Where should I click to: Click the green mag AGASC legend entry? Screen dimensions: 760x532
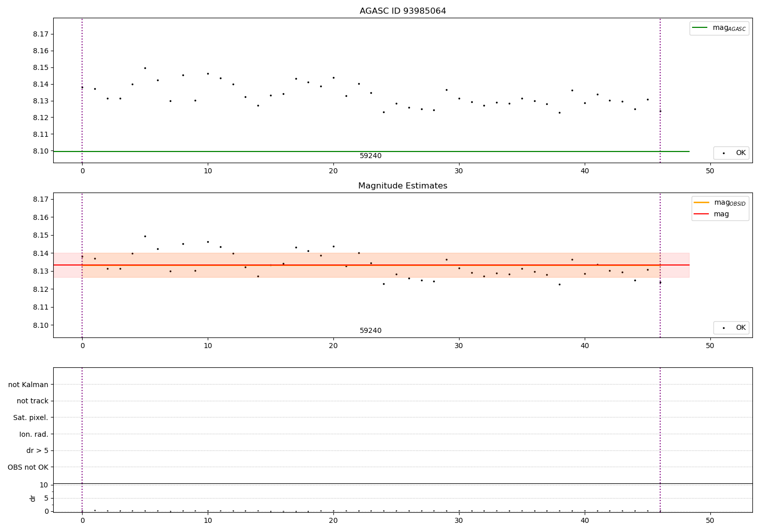719,28
